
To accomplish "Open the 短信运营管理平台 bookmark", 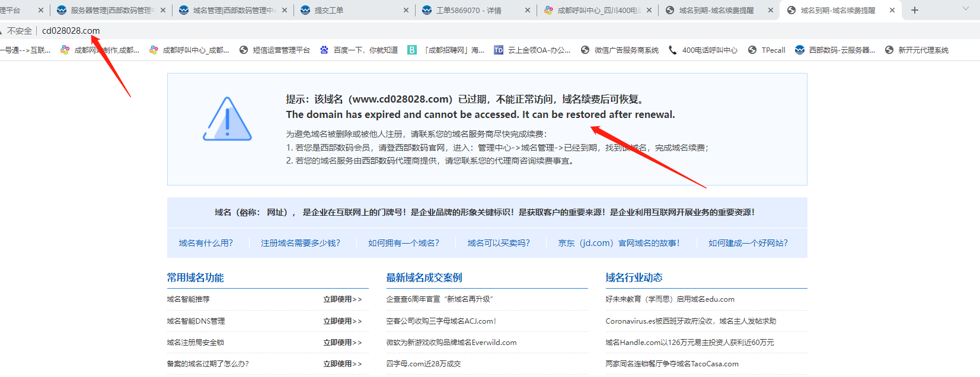I will coord(274,50).
